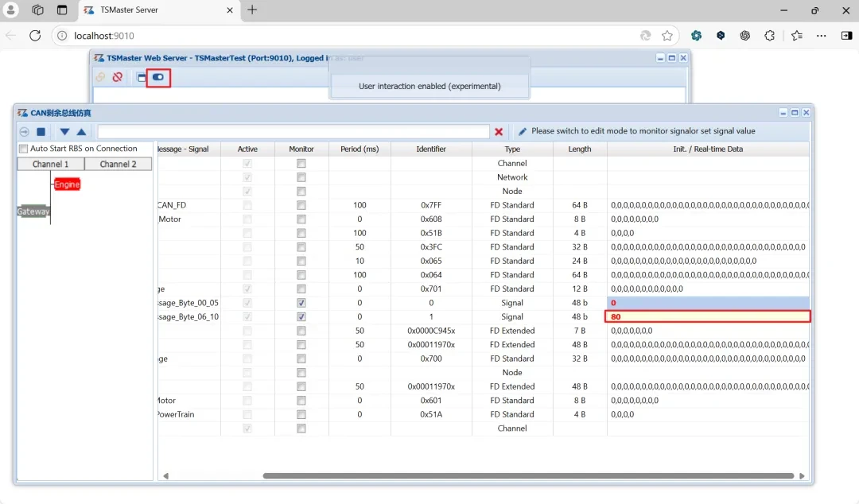
Task: Switch to the Channel 2 tab
Action: [x=119, y=164]
